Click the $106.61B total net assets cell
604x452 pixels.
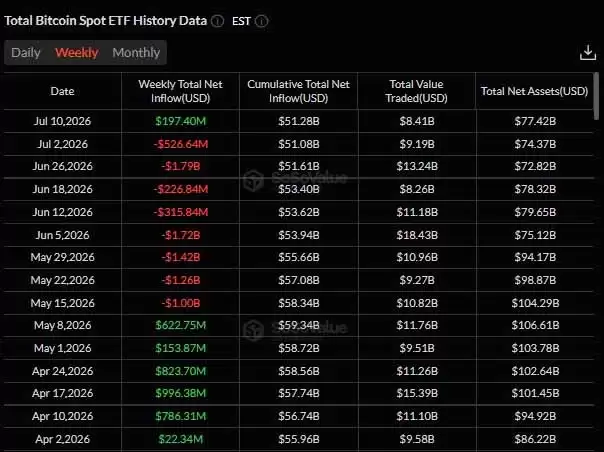pyautogui.click(x=535, y=325)
